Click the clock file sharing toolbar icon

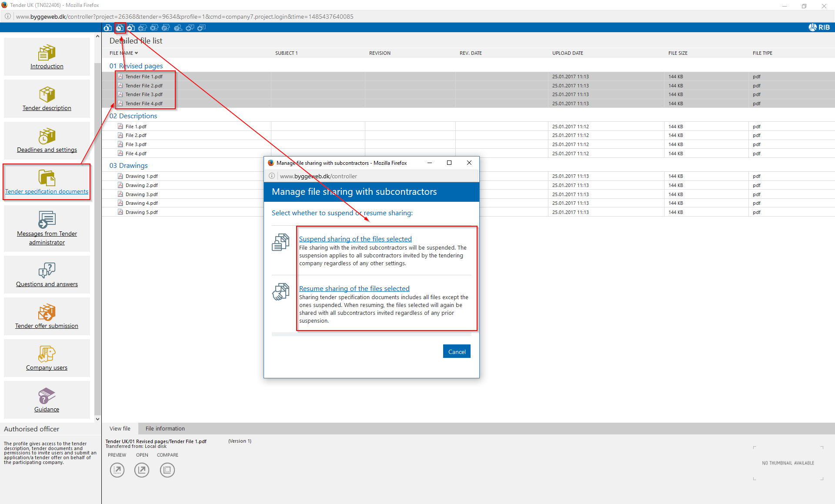(120, 28)
